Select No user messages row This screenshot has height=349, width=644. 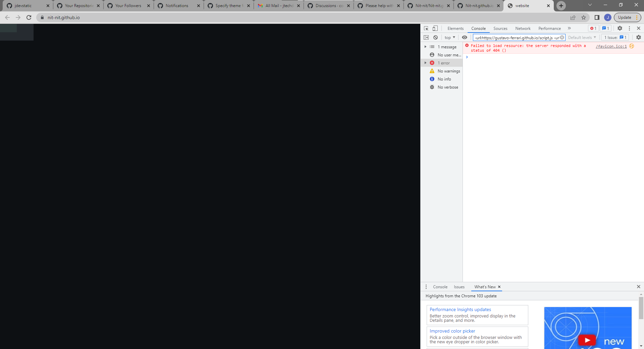point(442,55)
